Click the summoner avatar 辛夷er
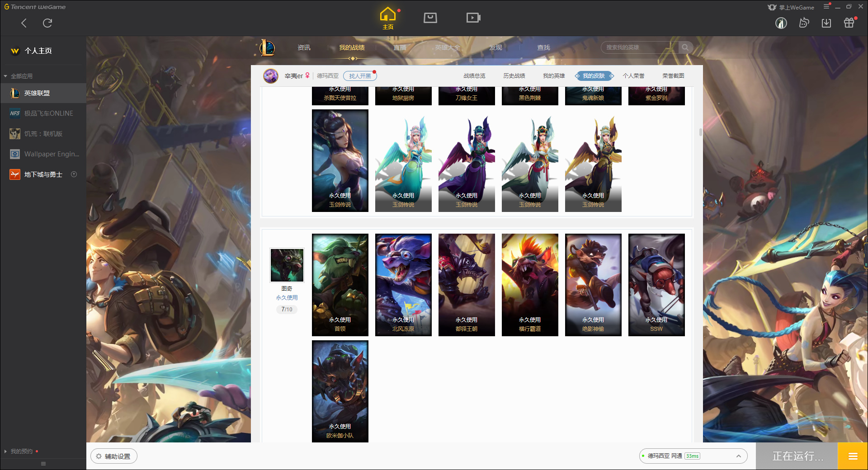 point(271,76)
